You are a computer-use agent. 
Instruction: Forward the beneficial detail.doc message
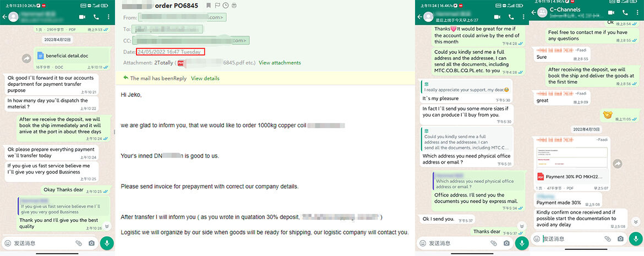point(26,58)
